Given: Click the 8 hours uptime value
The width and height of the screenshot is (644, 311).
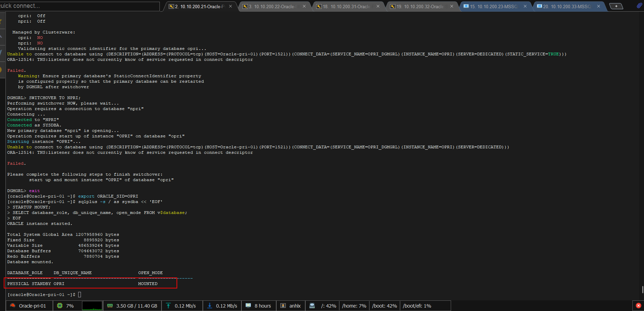Looking at the screenshot, I should (263, 306).
